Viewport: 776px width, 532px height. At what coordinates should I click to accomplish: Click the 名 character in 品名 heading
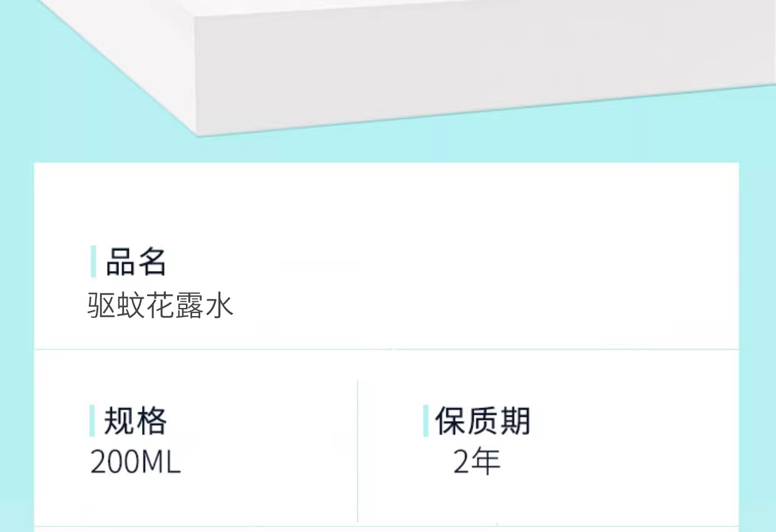[151, 262]
